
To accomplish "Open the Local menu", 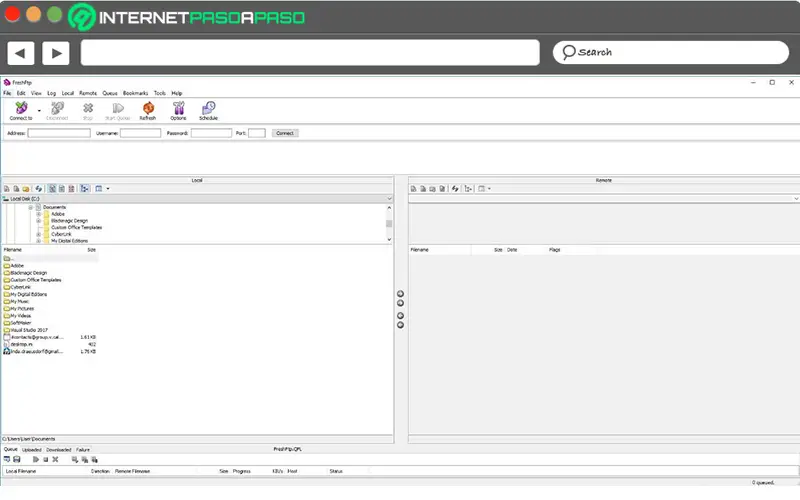I will tap(68, 93).
